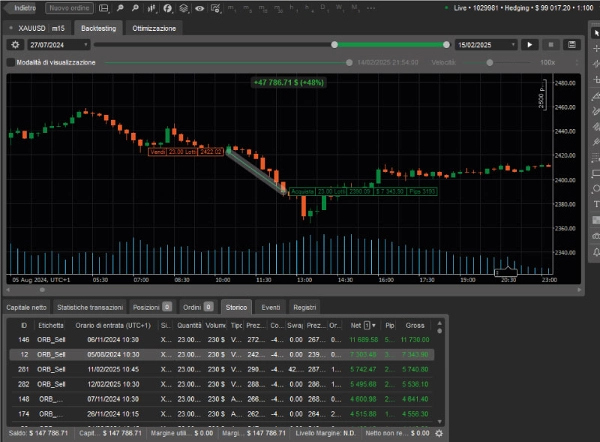Switch to the Ottimizzazione tab
Screen dimensions: 600x442
pyautogui.click(x=154, y=28)
